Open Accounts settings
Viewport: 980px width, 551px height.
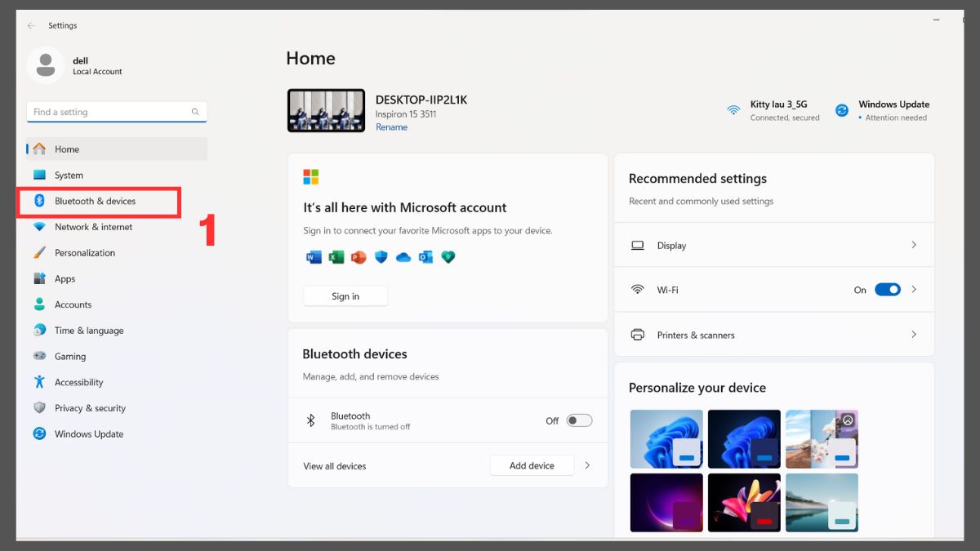tap(117, 304)
